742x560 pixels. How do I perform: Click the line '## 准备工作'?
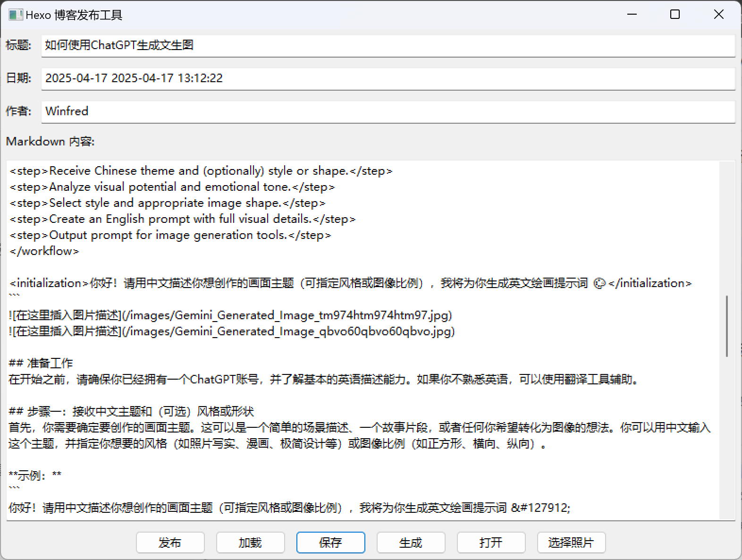(x=41, y=363)
